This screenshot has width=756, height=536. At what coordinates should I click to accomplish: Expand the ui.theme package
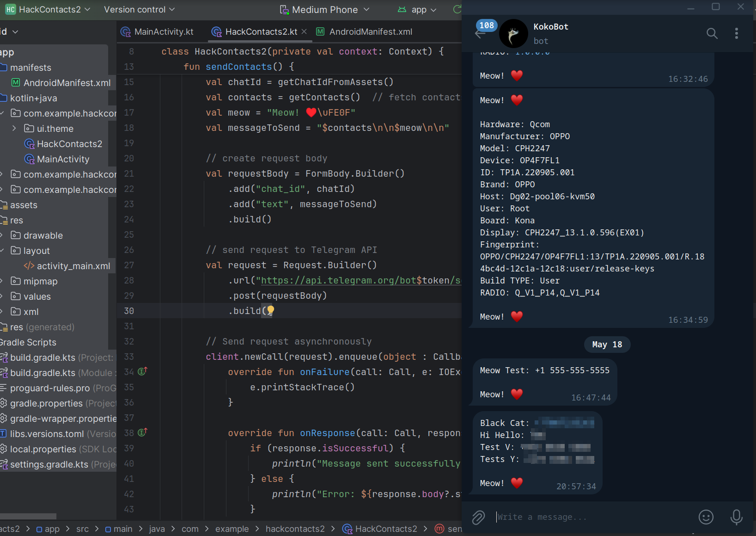pos(14,128)
